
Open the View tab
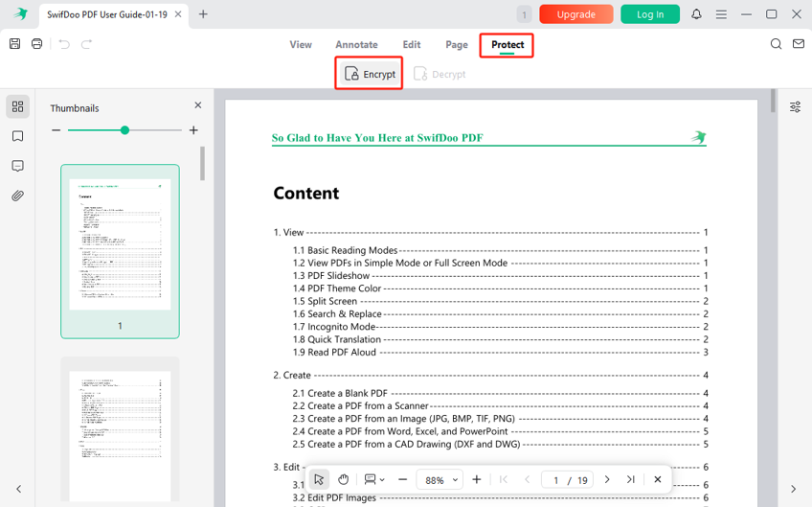[x=301, y=45]
